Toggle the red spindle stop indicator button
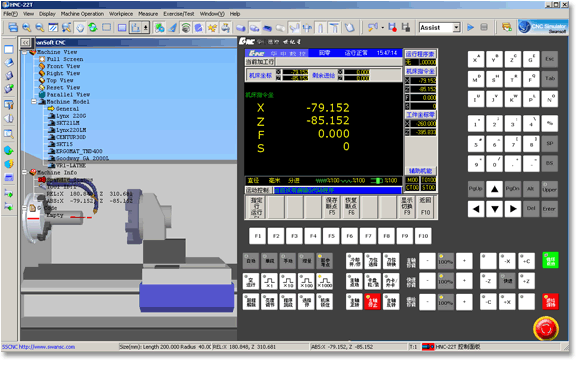Image resolution: width=583 pixels, height=365 pixels. (373, 302)
